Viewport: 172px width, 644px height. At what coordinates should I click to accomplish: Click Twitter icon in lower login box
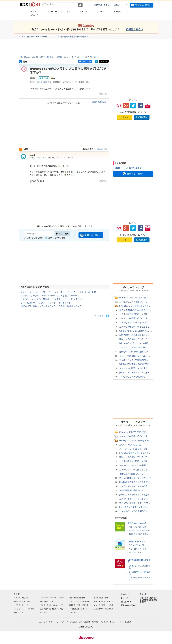[133, 228]
